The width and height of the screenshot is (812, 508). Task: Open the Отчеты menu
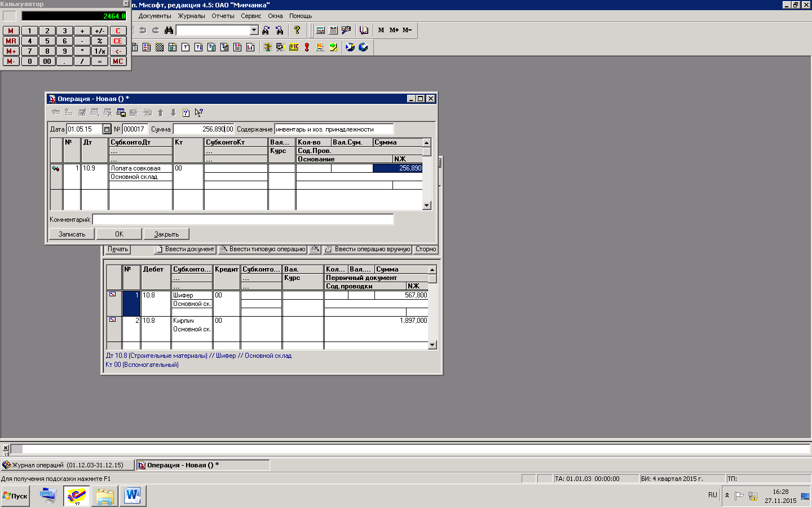click(223, 16)
